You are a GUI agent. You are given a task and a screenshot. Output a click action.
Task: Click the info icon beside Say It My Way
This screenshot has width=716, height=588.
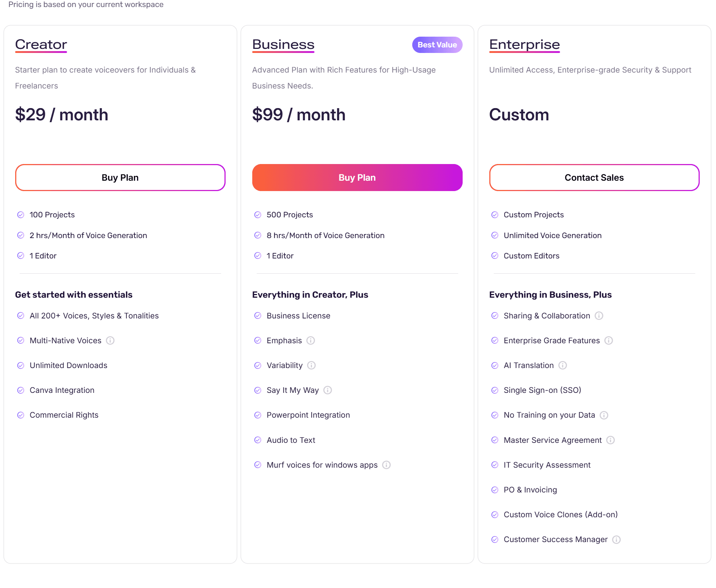(x=327, y=390)
